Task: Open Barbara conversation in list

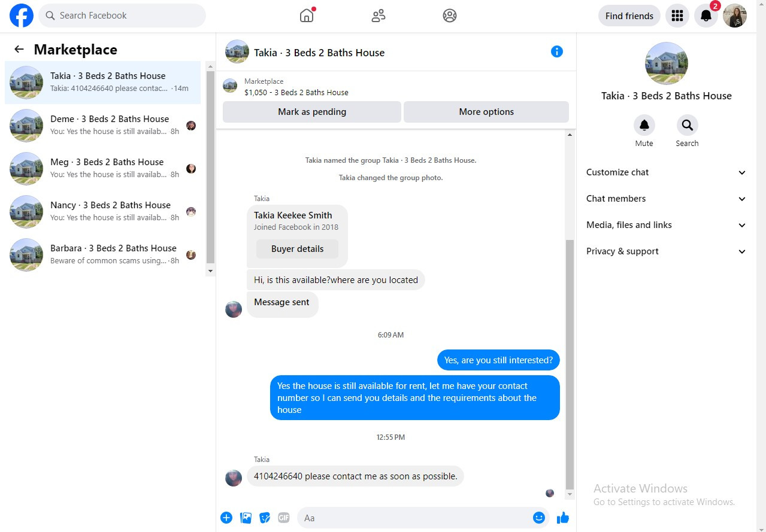Action: point(103,255)
